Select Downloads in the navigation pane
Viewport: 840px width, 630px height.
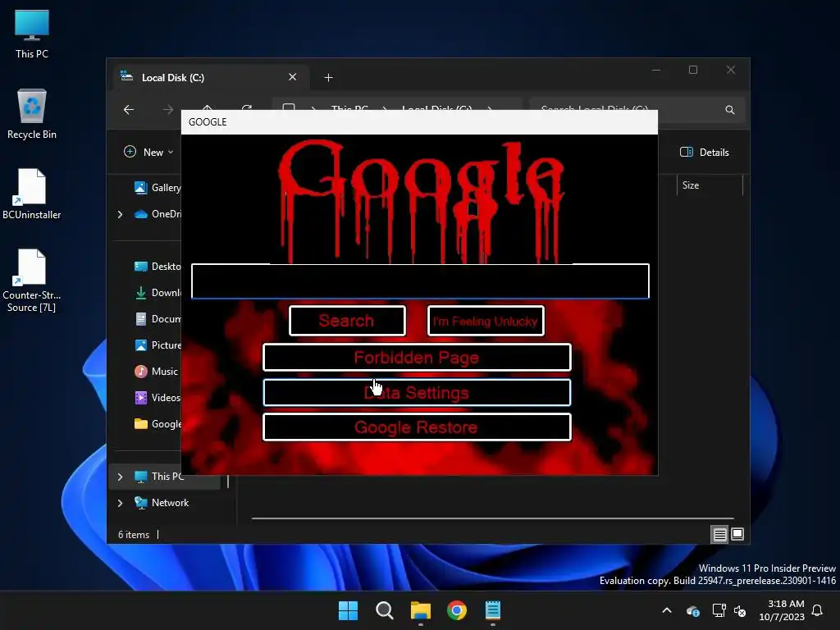(157, 293)
